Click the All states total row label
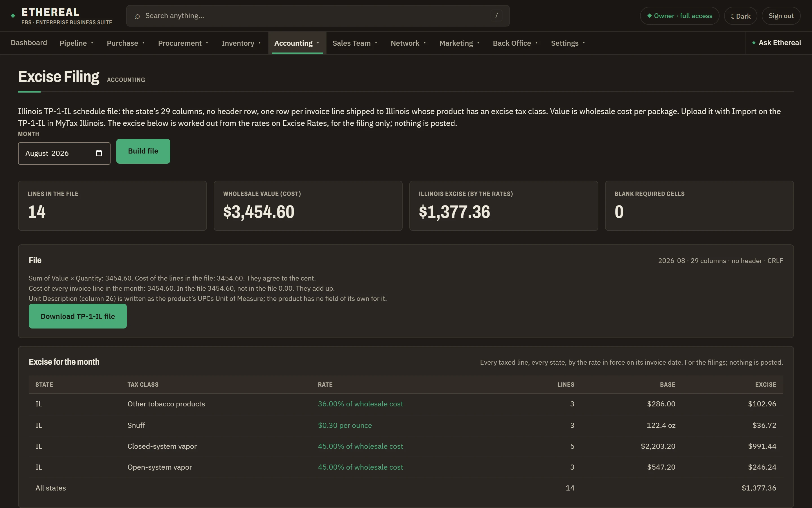Screen dimensions: 812x508 pyautogui.click(x=51, y=488)
